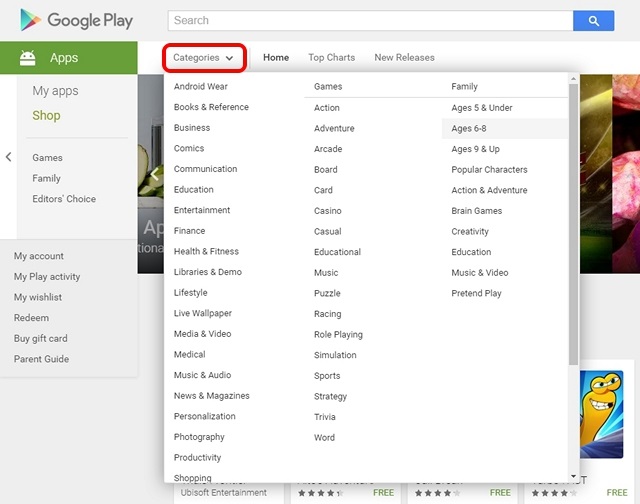Select Music & Audio category
The width and height of the screenshot is (640, 504).
click(x=202, y=375)
